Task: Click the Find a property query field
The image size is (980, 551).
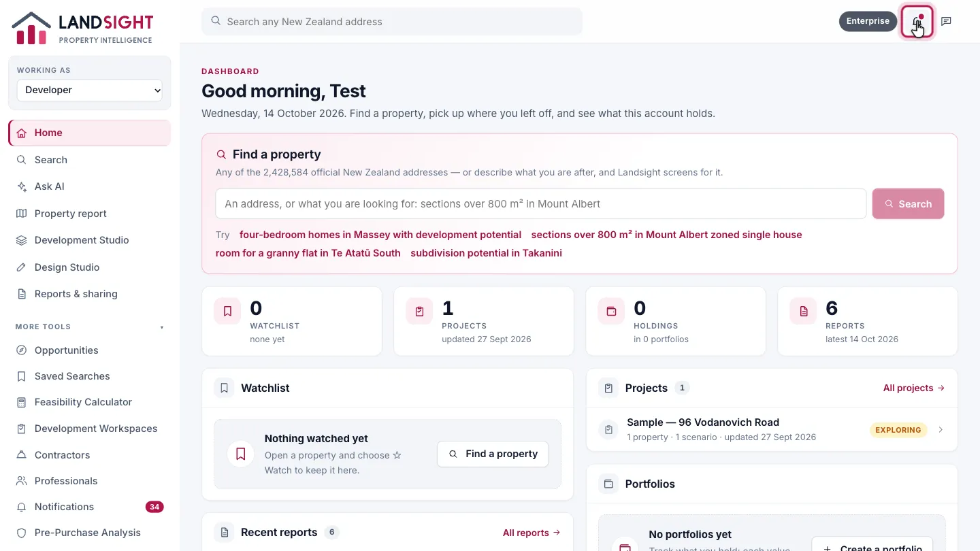Action: tap(541, 203)
